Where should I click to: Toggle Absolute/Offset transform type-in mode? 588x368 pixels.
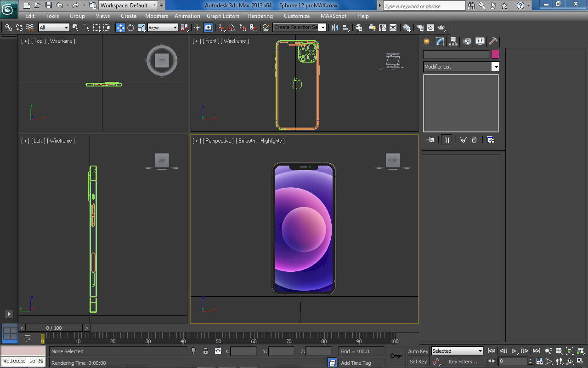click(x=218, y=351)
